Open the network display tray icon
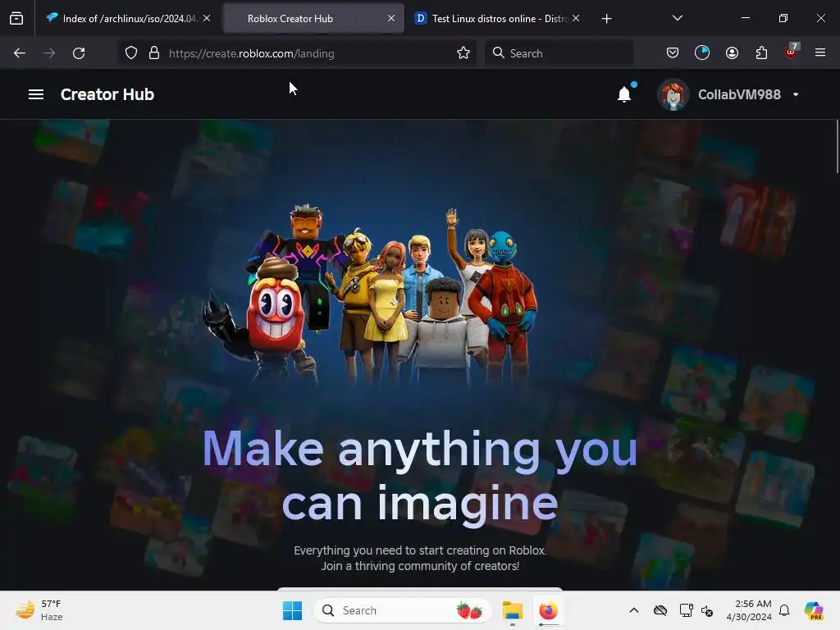This screenshot has width=840, height=630. [x=687, y=610]
